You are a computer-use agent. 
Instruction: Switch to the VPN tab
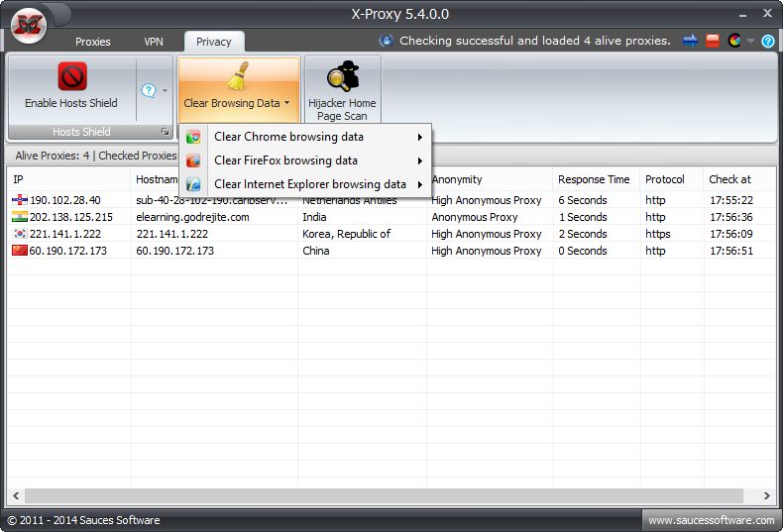[x=154, y=42]
